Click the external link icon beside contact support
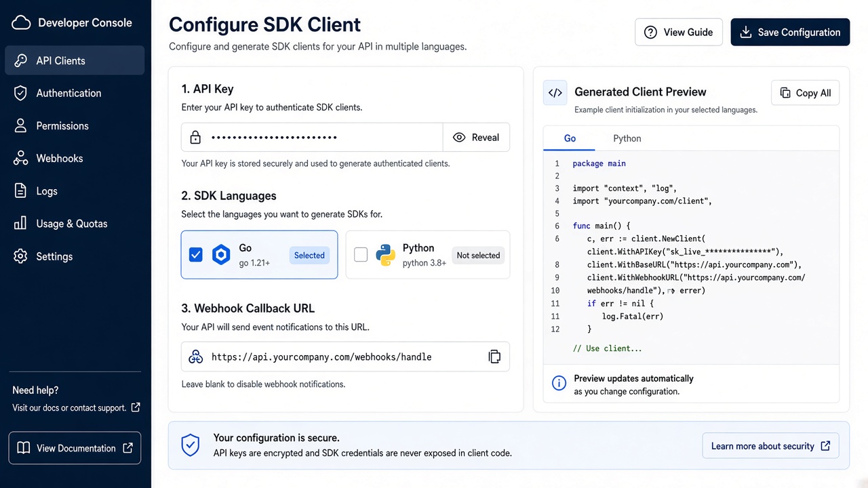Screen dimensions: 868x488 click(x=136, y=407)
